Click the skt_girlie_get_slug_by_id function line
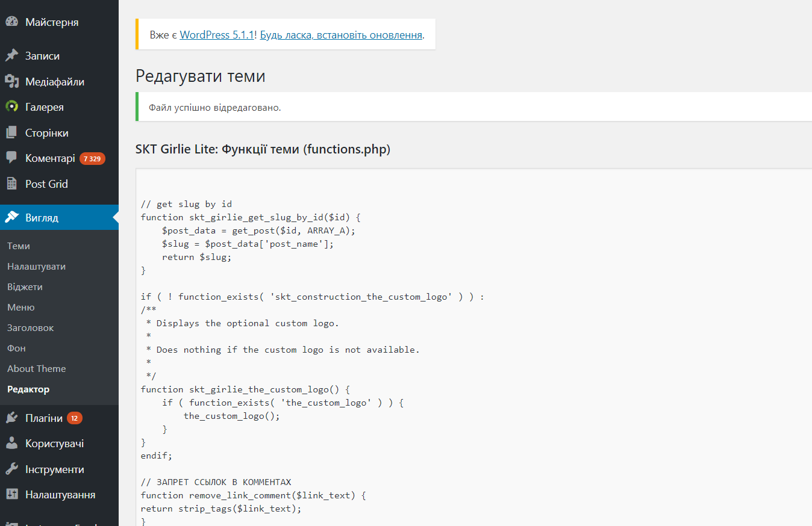The height and width of the screenshot is (526, 812). [251, 217]
